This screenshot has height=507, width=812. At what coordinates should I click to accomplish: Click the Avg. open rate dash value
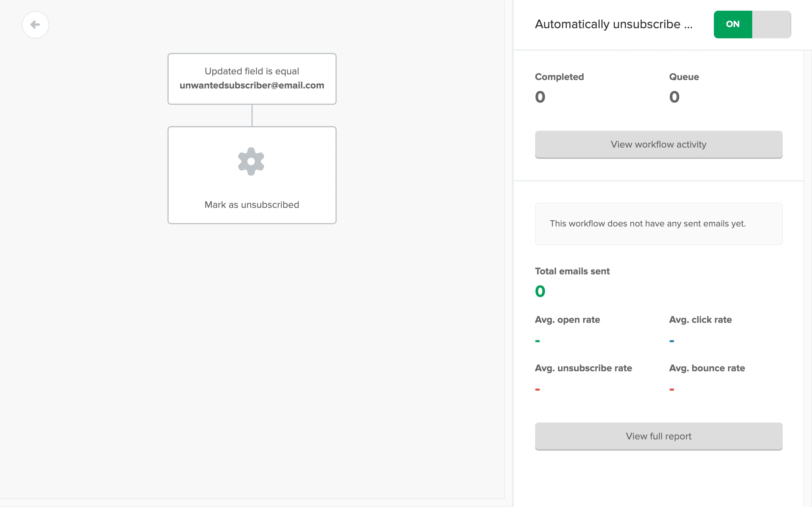click(x=538, y=341)
